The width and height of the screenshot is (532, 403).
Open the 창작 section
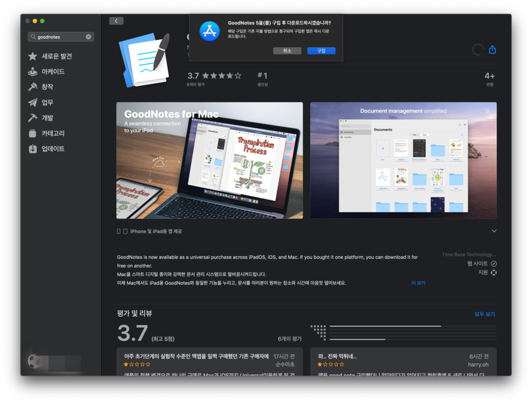click(x=41, y=87)
